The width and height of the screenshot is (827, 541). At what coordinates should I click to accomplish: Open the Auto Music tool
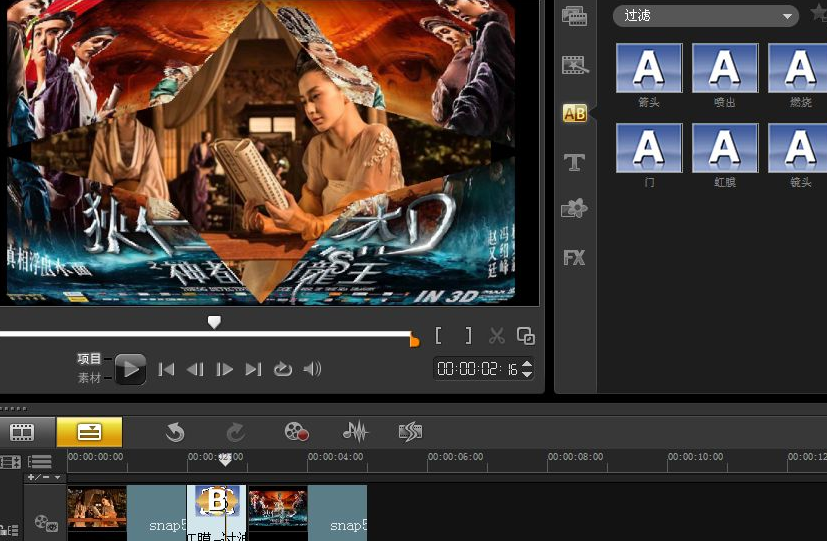click(x=410, y=432)
